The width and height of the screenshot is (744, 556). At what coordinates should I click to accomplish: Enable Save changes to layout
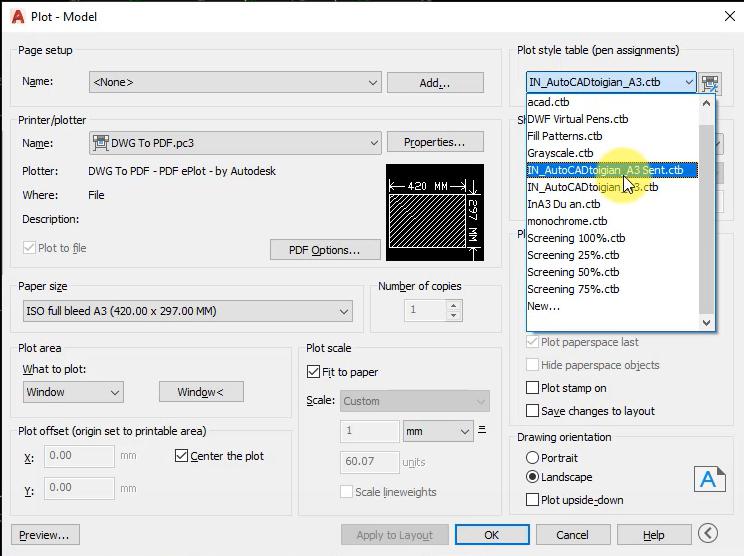(532, 410)
